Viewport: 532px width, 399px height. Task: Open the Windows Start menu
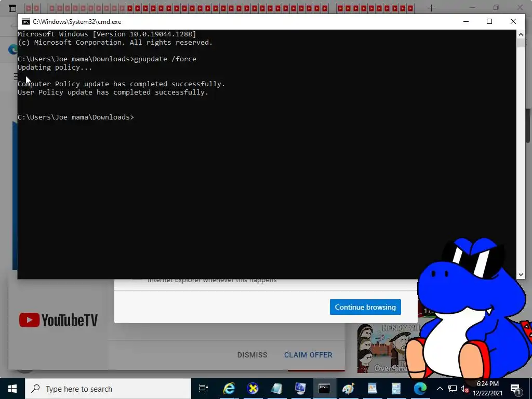click(x=12, y=389)
